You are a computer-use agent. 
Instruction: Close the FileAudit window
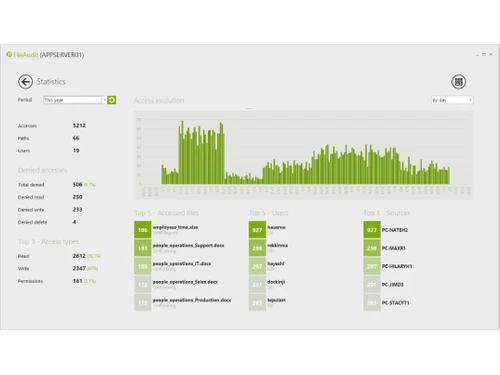(x=491, y=54)
